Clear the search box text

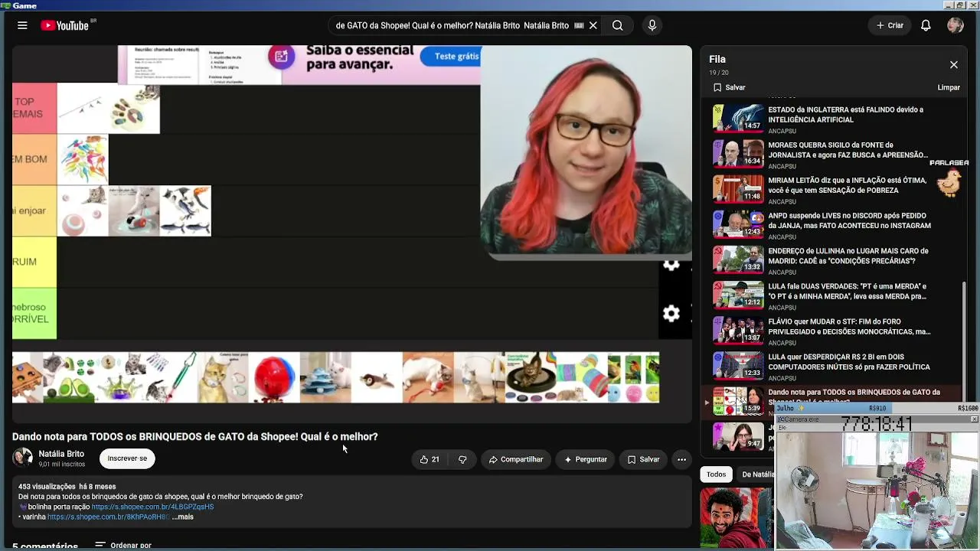click(593, 25)
